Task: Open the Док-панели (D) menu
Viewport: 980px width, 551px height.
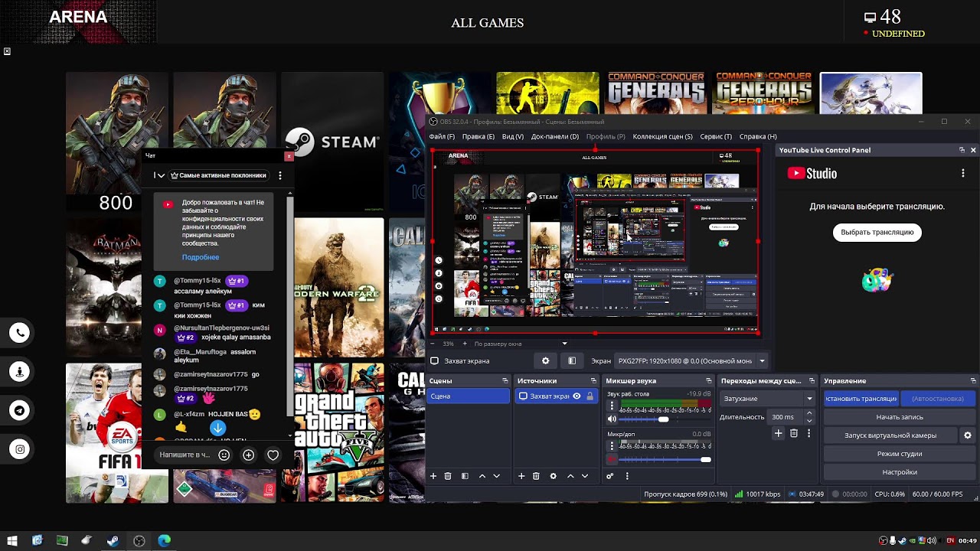Action: (x=555, y=136)
